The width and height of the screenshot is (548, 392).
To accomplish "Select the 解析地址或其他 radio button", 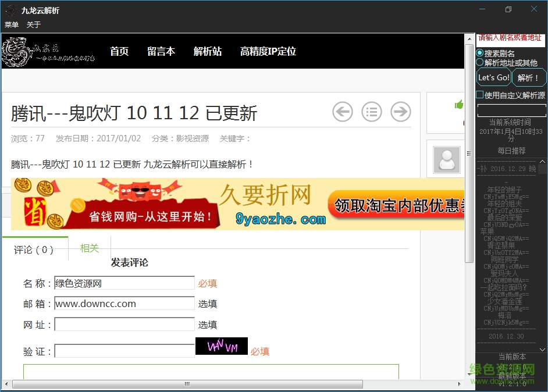I will (480, 63).
